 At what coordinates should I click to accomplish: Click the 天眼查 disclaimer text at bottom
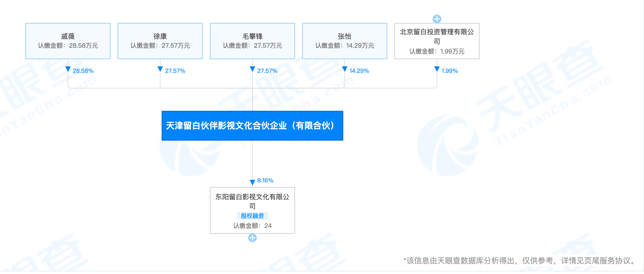[521, 260]
